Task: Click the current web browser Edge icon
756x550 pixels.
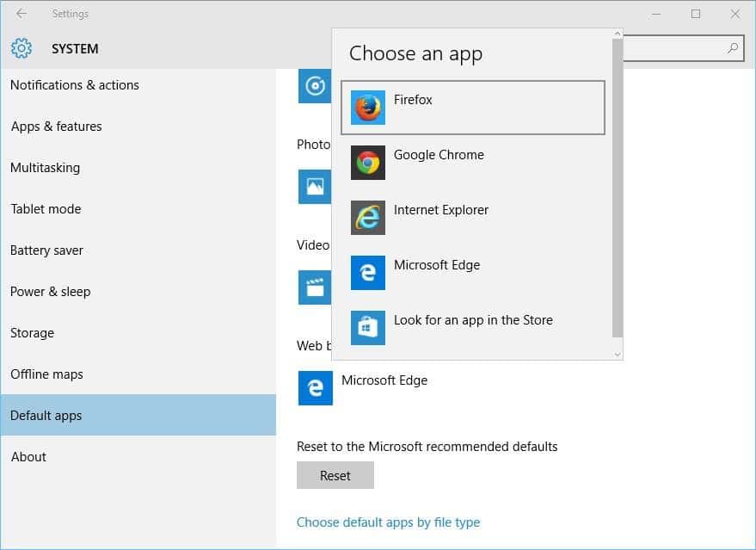Action: click(316, 388)
